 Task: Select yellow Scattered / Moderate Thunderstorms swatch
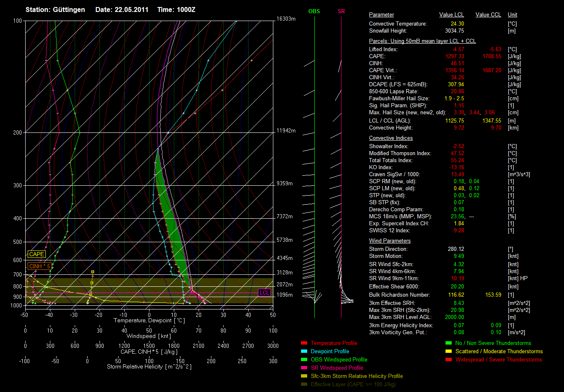(x=449, y=352)
